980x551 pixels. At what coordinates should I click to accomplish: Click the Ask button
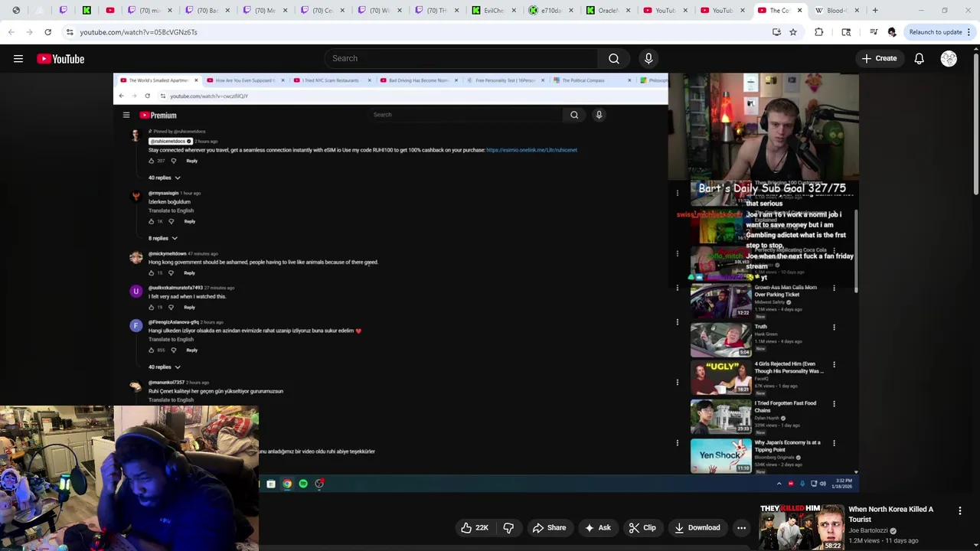tap(597, 527)
